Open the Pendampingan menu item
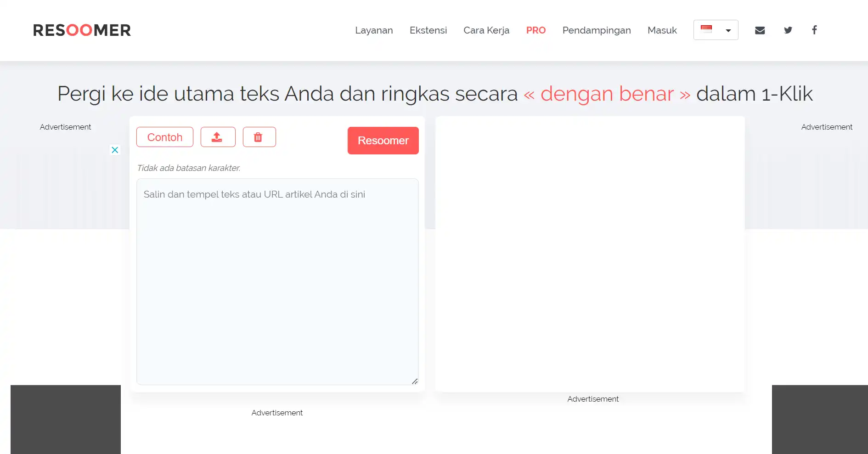868x454 pixels. tap(597, 30)
